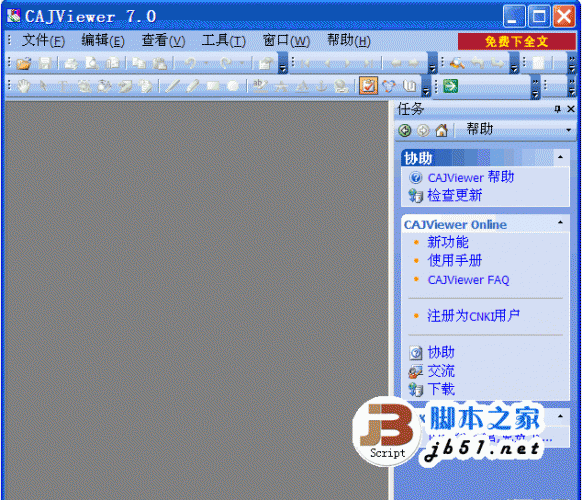Open the 编辑(E) menu
Image resolution: width=582 pixels, height=500 pixels.
click(x=103, y=40)
